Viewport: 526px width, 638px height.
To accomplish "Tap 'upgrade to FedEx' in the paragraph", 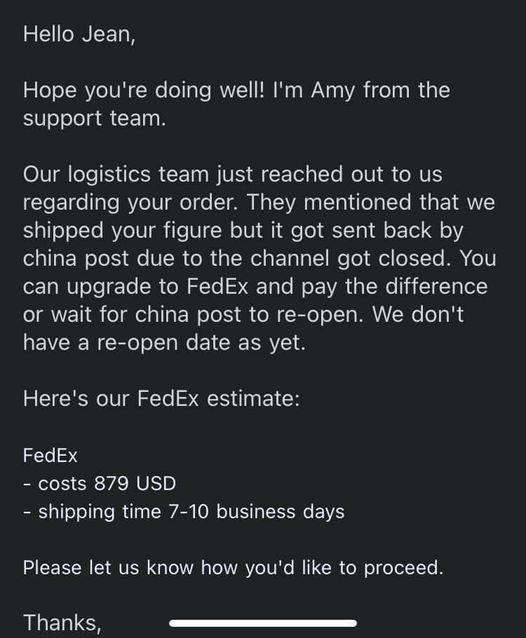I will pos(157,287).
